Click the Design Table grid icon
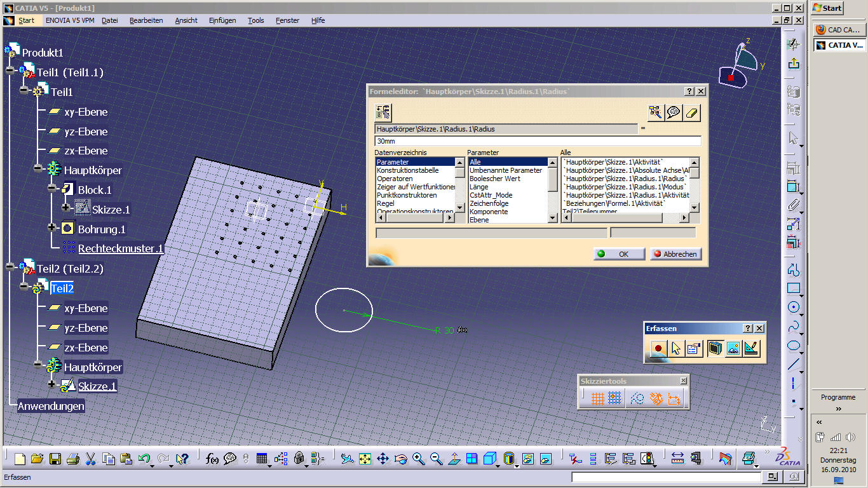Screen dimensions: 868x488 click(x=262, y=458)
